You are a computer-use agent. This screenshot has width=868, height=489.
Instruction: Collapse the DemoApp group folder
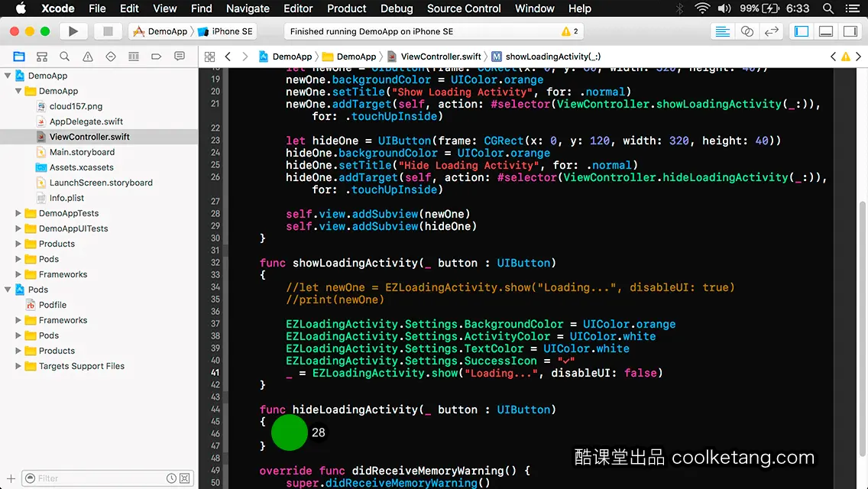18,91
